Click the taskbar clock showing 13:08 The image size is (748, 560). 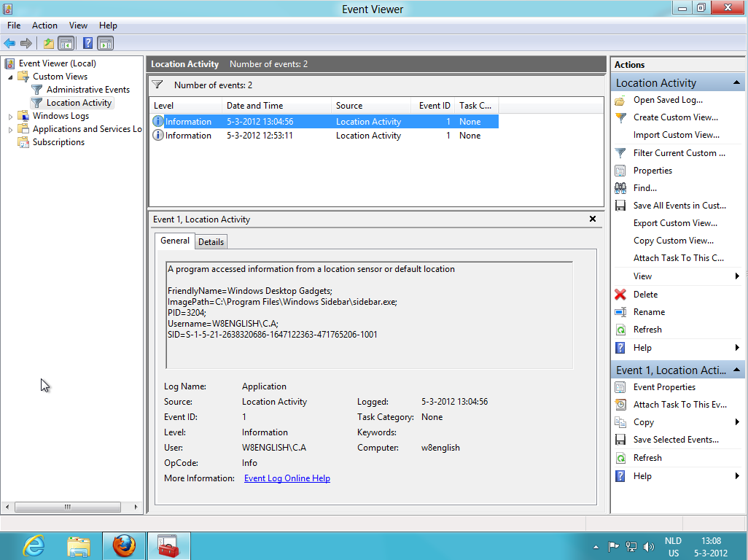pyautogui.click(x=711, y=547)
